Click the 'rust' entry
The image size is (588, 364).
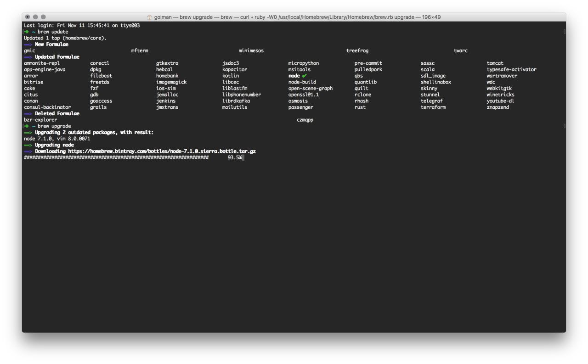(360, 107)
